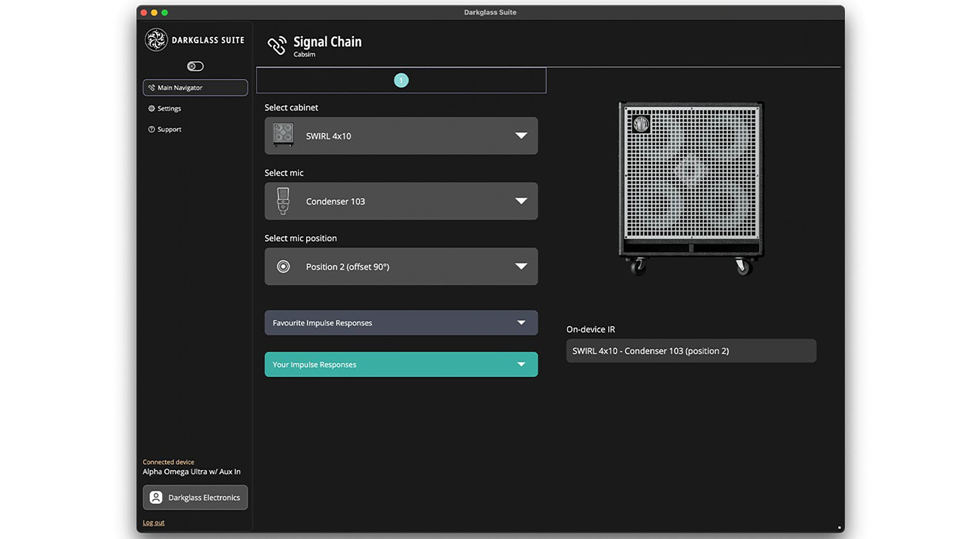
Task: Click the Alpha Omega Ultra w/ Aux In text
Action: tap(192, 472)
